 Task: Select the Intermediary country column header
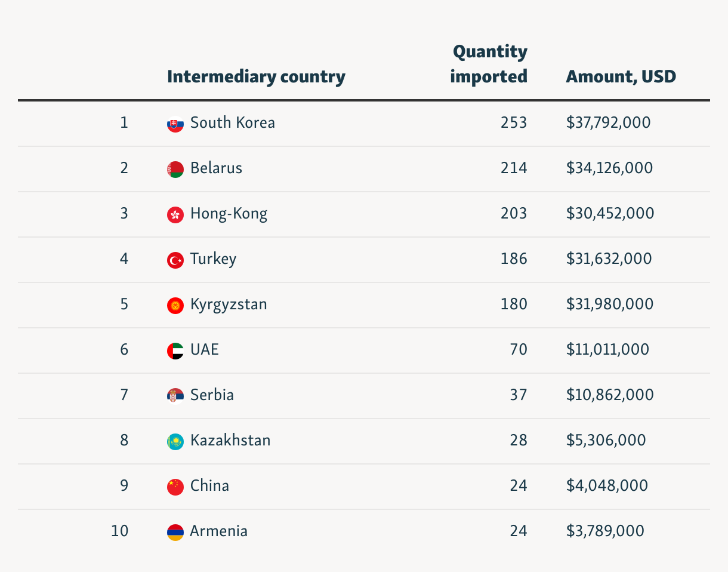pyautogui.click(x=256, y=77)
